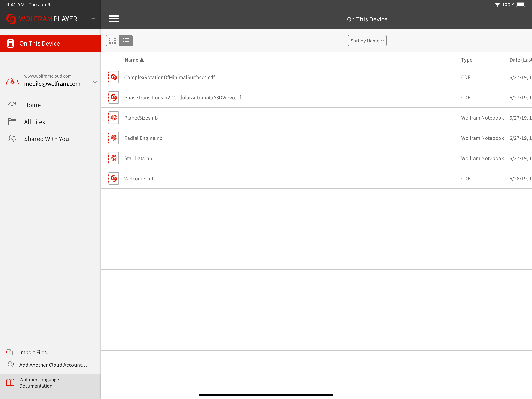The width and height of the screenshot is (532, 399).
Task: Click the Shared With You people icon
Action: [12, 139]
